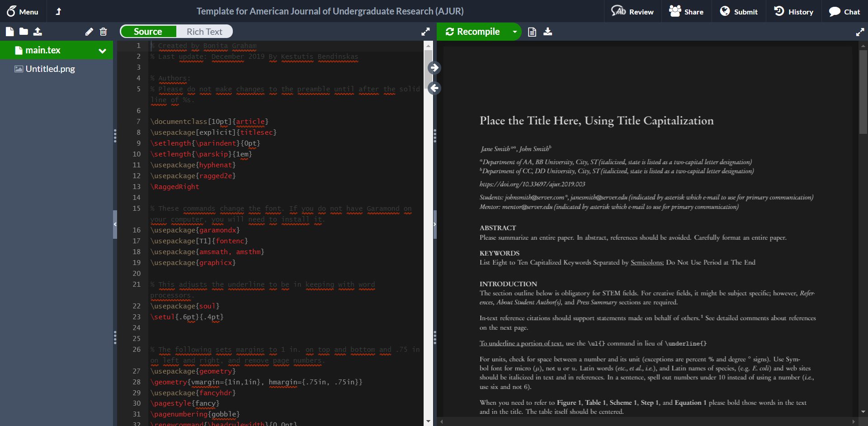The image size is (868, 426).
Task: Open the Recompile options dropdown
Action: (x=514, y=32)
